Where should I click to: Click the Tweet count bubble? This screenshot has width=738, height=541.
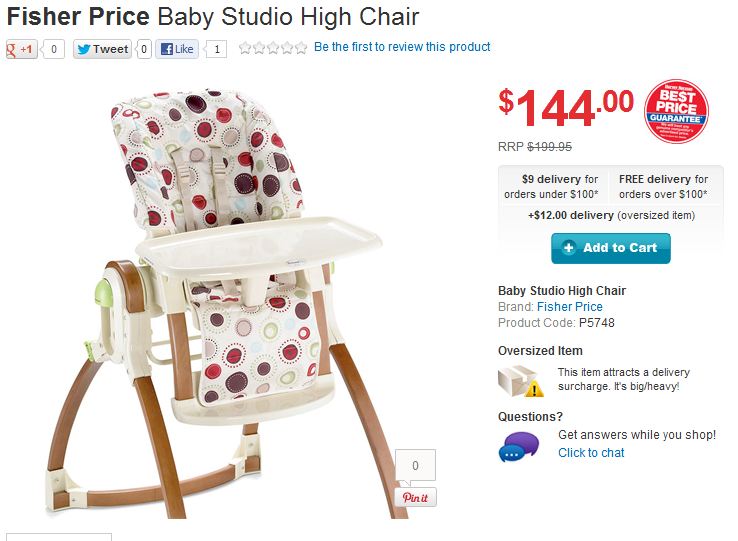click(145, 49)
